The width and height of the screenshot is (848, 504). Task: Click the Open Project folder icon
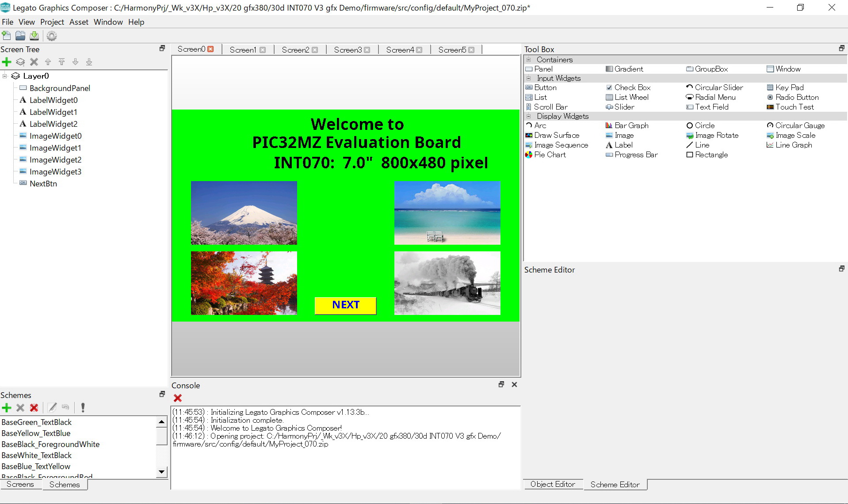(20, 36)
